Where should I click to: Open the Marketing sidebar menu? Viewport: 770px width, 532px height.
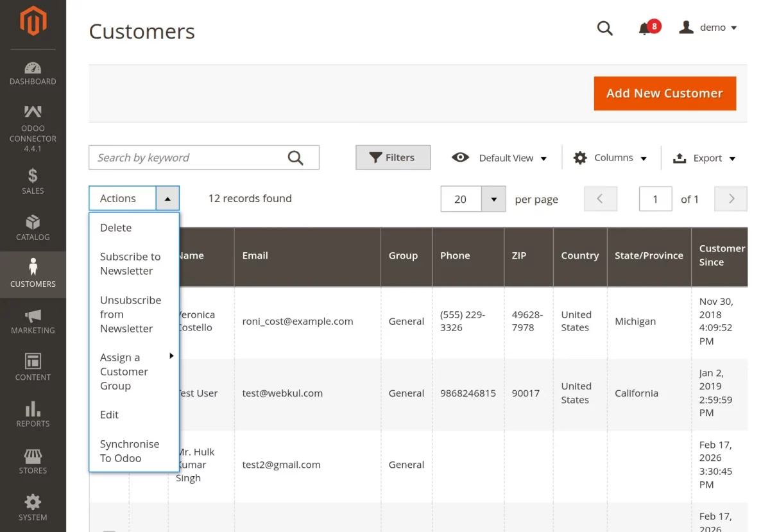click(33, 321)
